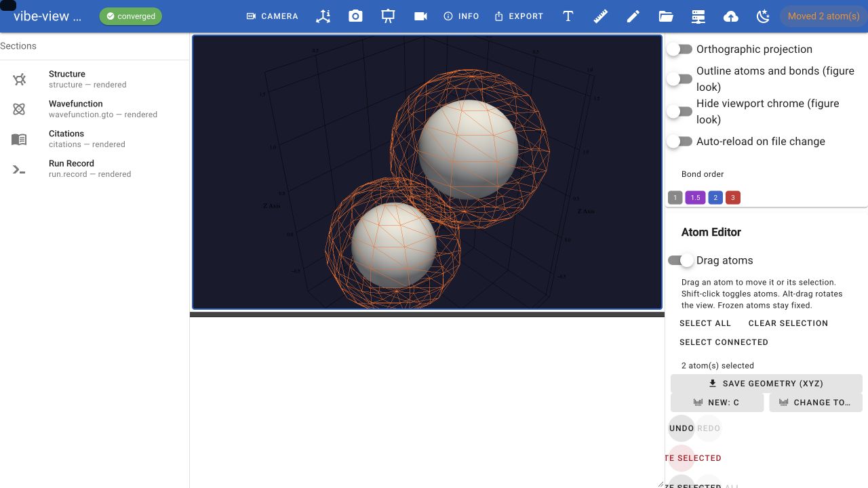Click Save Geometry (XYZ) button
The width and height of the screenshot is (868, 488).
766,384
